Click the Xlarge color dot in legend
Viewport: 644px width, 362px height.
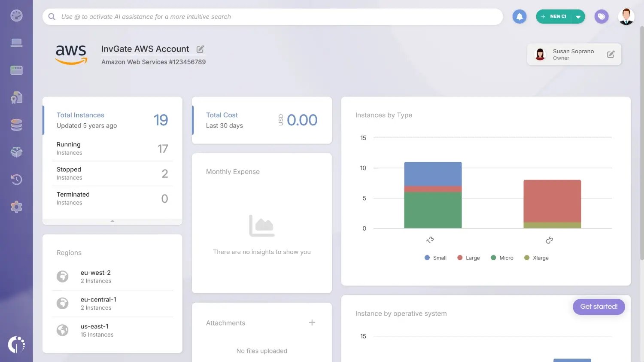click(527, 258)
